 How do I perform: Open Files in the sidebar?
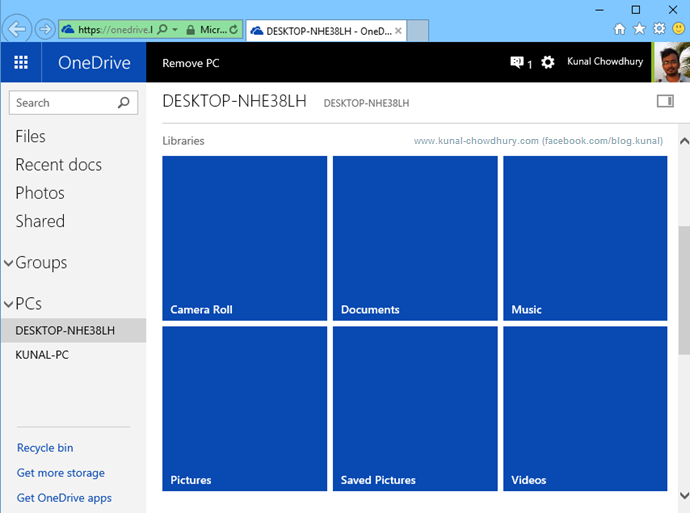pos(30,136)
